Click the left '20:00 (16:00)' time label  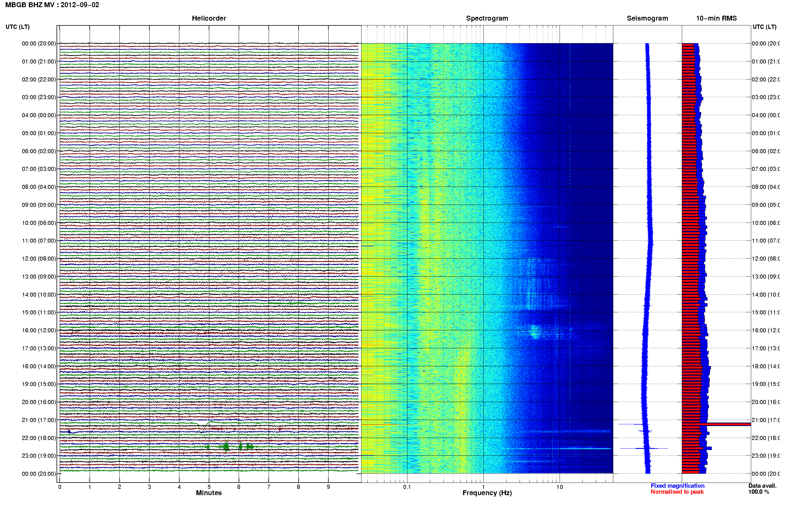point(39,402)
